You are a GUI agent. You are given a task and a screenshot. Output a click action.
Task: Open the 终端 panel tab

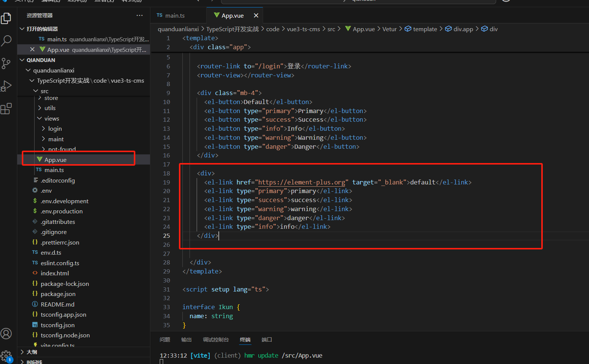[x=245, y=340]
